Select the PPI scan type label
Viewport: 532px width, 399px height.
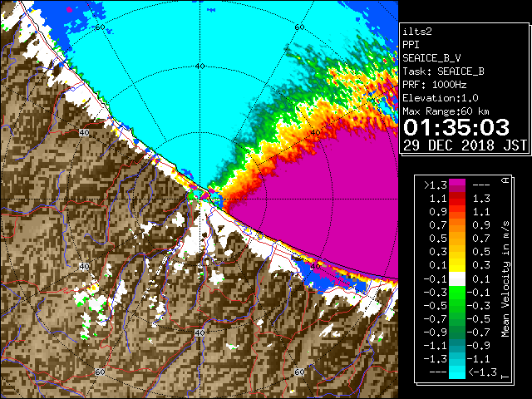tap(411, 45)
